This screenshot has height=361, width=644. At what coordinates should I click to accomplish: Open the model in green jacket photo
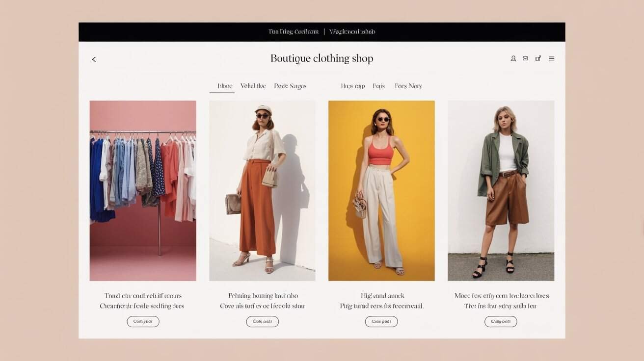pyautogui.click(x=501, y=190)
